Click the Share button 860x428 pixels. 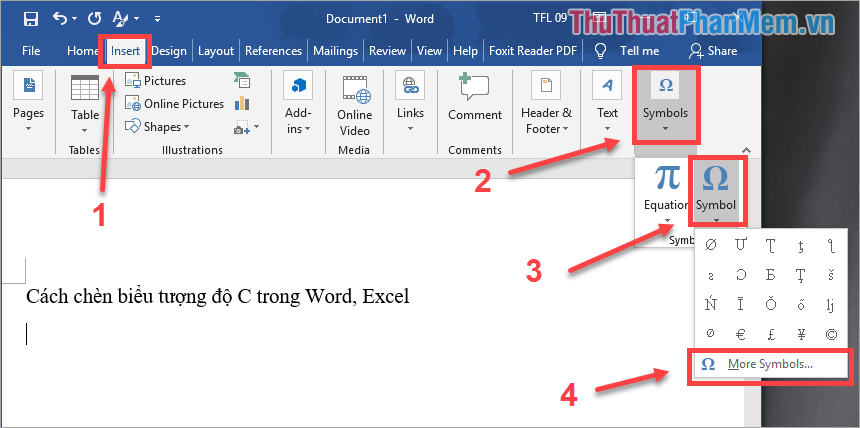[713, 51]
